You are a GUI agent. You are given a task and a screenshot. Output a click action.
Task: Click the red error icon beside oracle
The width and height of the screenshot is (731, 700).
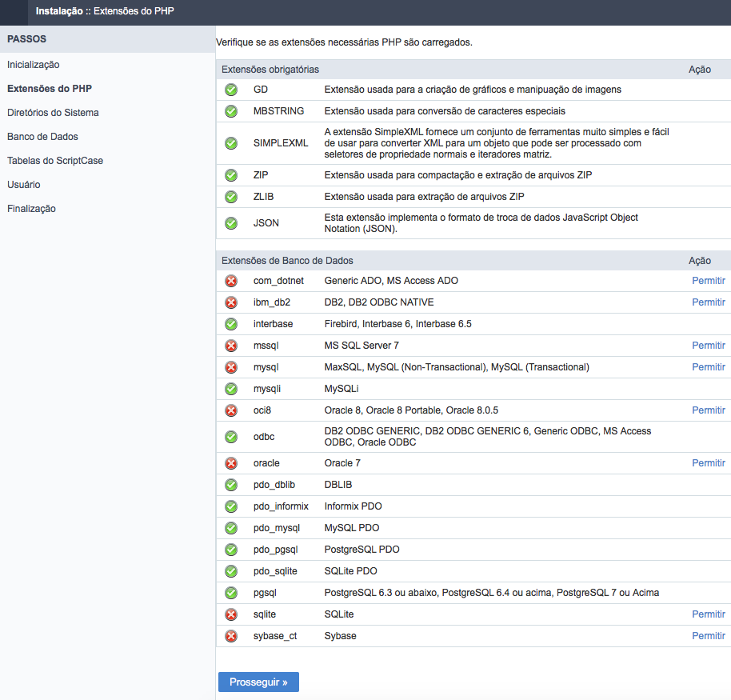[231, 463]
